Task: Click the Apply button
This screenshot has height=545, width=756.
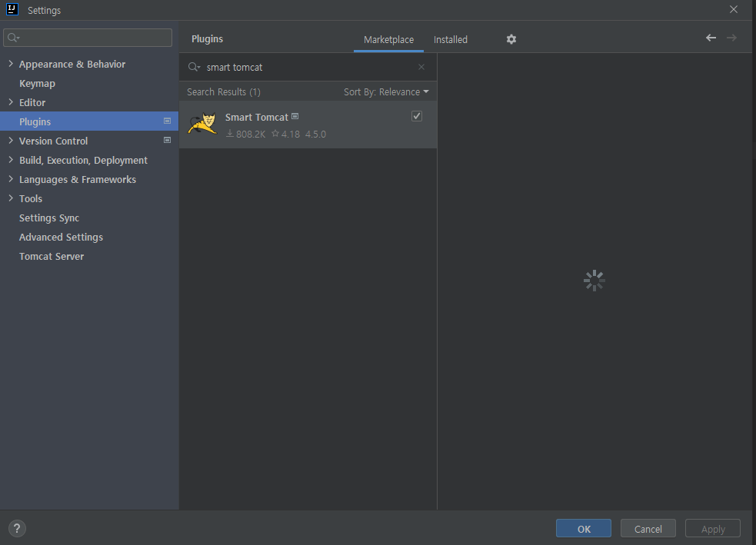Action: pyautogui.click(x=713, y=529)
